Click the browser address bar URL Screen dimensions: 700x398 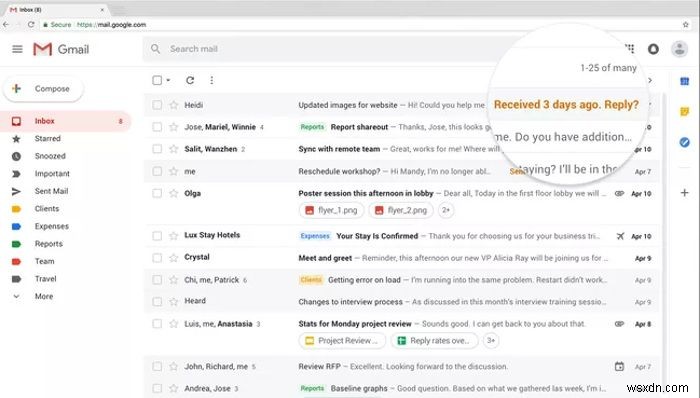click(112, 25)
